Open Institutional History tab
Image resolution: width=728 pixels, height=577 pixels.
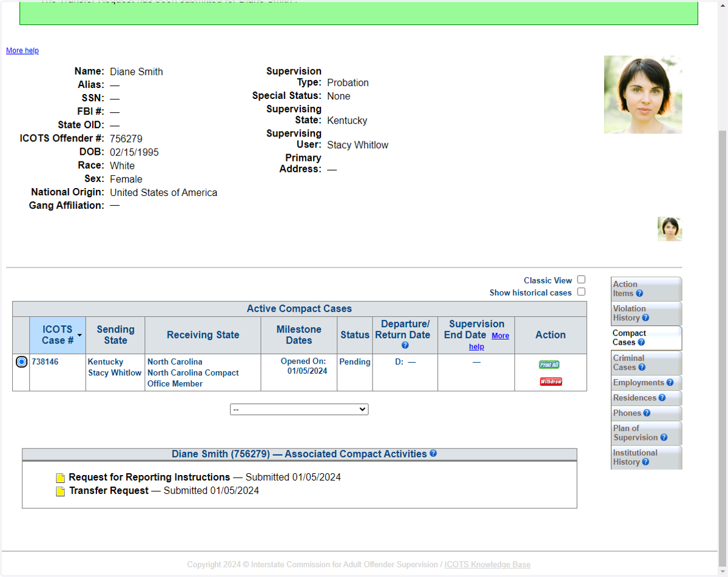[x=646, y=457]
